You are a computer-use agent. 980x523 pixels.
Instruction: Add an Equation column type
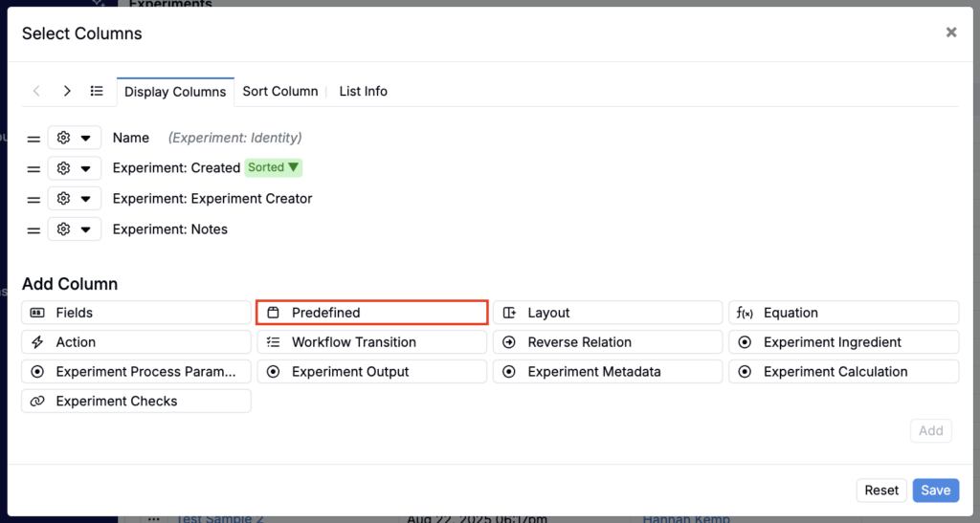tap(843, 313)
